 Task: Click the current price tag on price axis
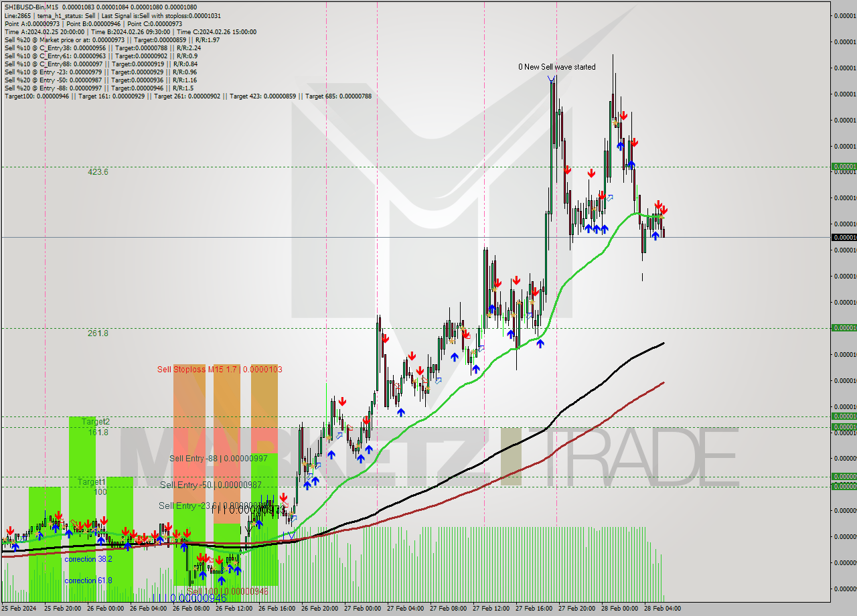(x=843, y=238)
